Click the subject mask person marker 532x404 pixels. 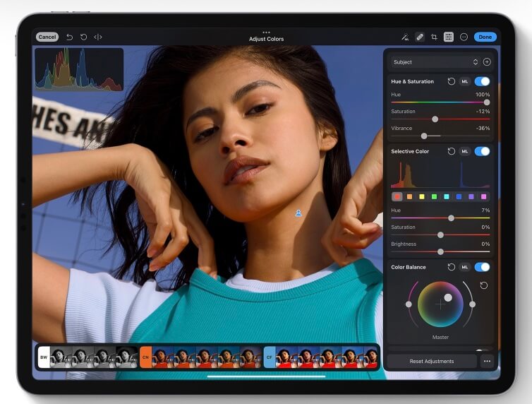coord(298,213)
